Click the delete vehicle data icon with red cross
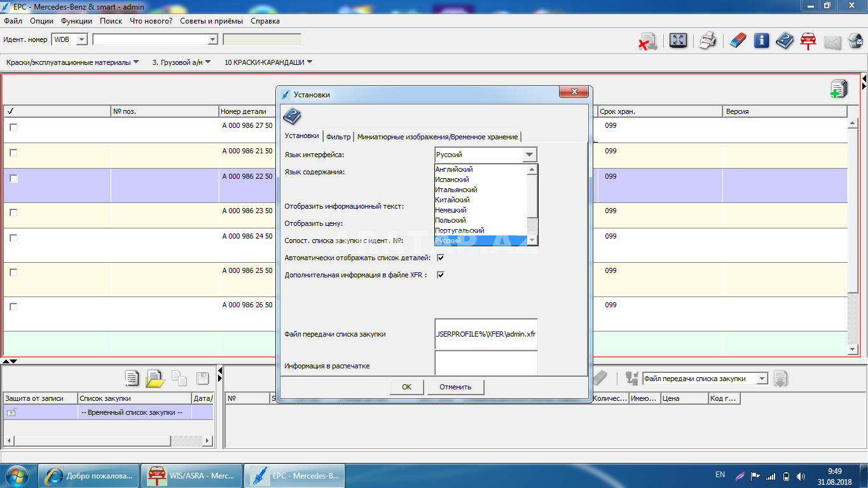The image size is (868, 488). pyautogui.click(x=649, y=42)
